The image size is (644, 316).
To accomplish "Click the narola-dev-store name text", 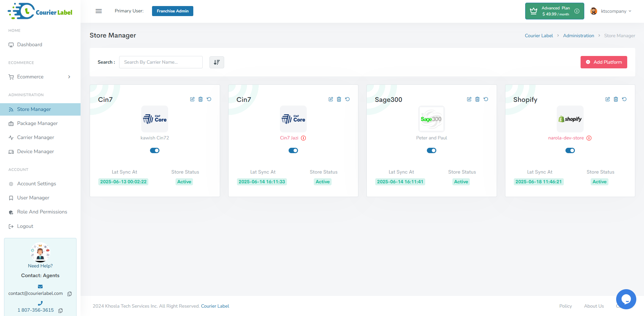I will pyautogui.click(x=566, y=138).
